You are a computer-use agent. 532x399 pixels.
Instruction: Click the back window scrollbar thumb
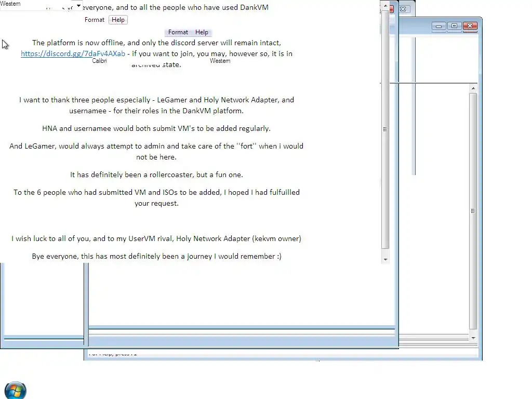473,211
